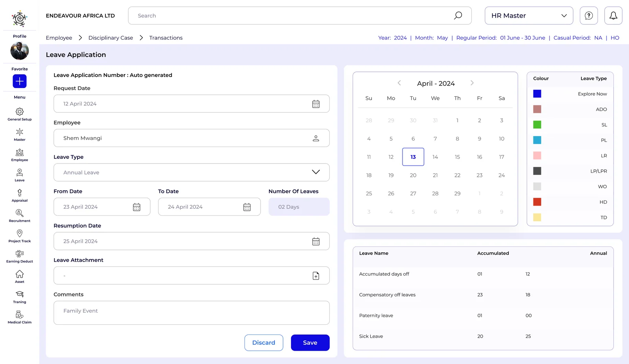
Task: Click the Compensatory off leaves row
Action: click(483, 295)
